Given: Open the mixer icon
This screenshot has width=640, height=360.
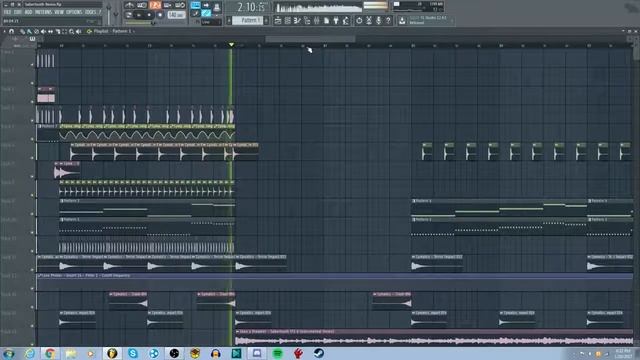Looking at the screenshot, I should pos(316,20).
